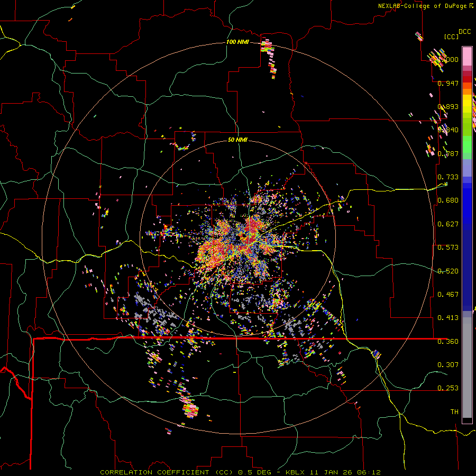Image resolution: width=476 pixels, height=476 pixels.
Task: Click the KBLX station identifier
Action: [x=296, y=472]
